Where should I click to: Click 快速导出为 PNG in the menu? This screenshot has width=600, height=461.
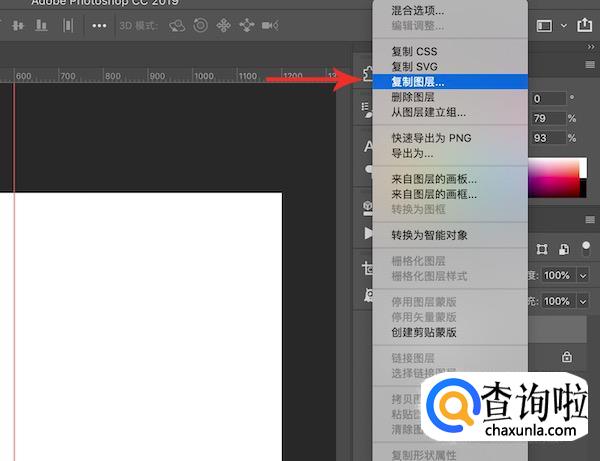pyautogui.click(x=431, y=138)
